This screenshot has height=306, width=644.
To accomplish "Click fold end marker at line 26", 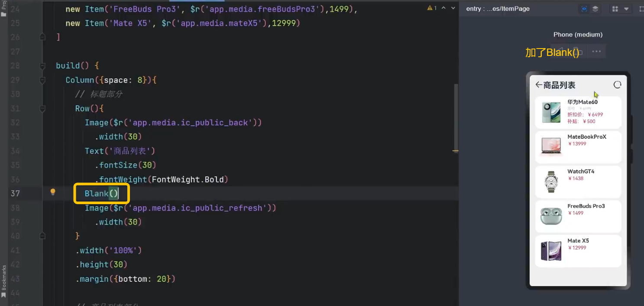I will (x=42, y=37).
